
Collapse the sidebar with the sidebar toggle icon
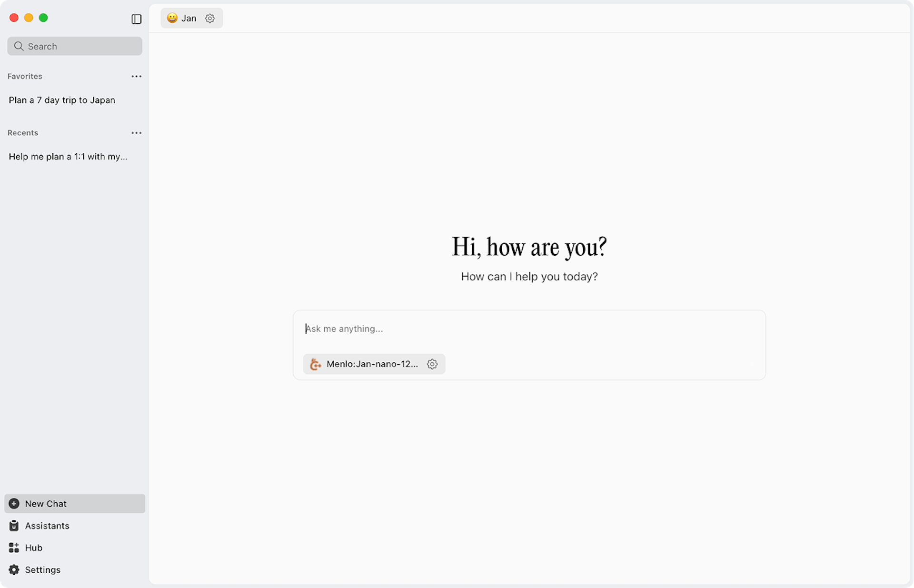point(137,20)
